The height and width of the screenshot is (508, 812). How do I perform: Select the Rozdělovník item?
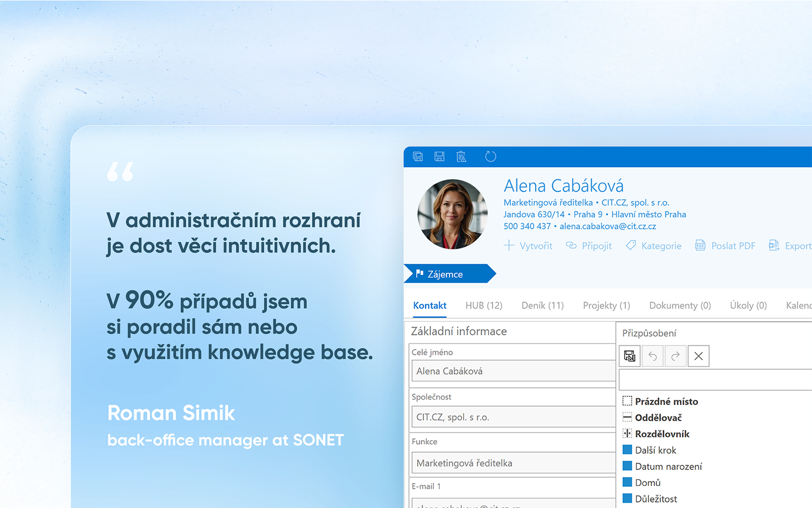tap(656, 434)
